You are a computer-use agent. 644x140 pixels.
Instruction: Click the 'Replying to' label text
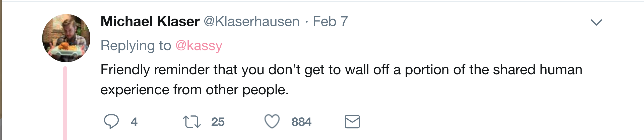[136, 46]
